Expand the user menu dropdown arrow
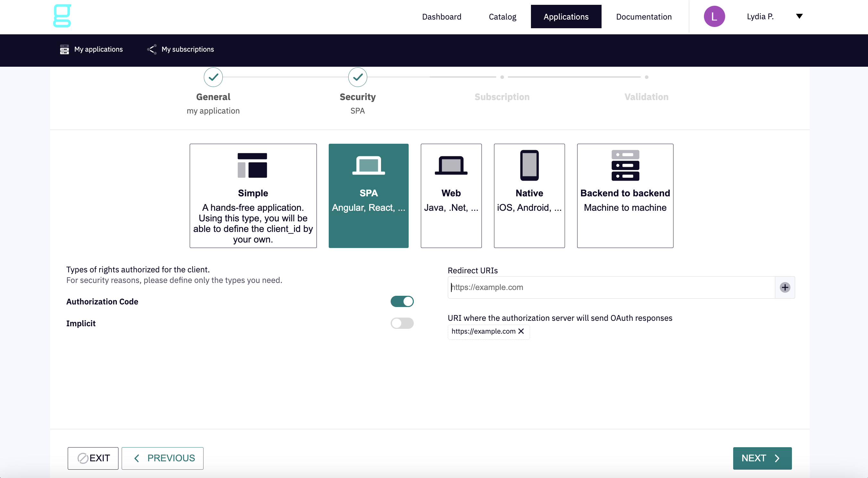The height and width of the screenshot is (478, 868). tap(799, 16)
